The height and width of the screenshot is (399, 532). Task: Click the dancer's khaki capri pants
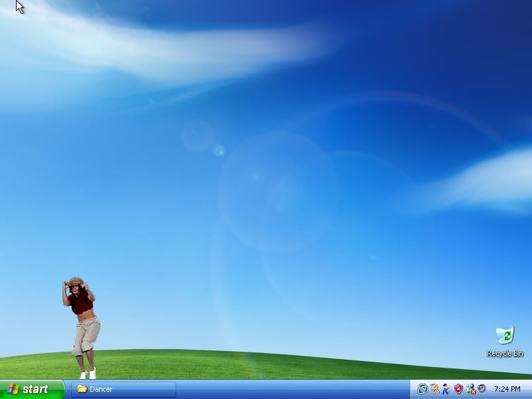coord(86,336)
